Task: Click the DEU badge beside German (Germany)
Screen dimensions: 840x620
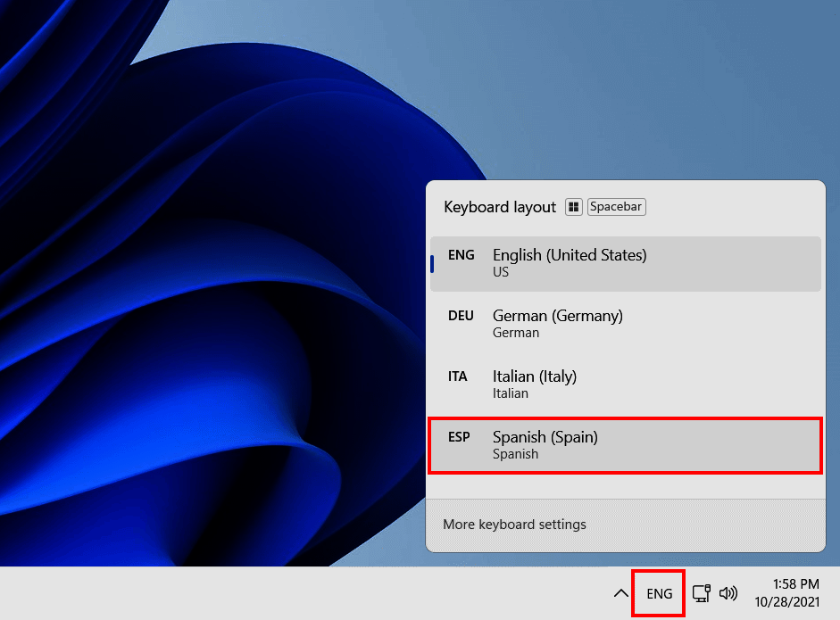Action: (461, 316)
